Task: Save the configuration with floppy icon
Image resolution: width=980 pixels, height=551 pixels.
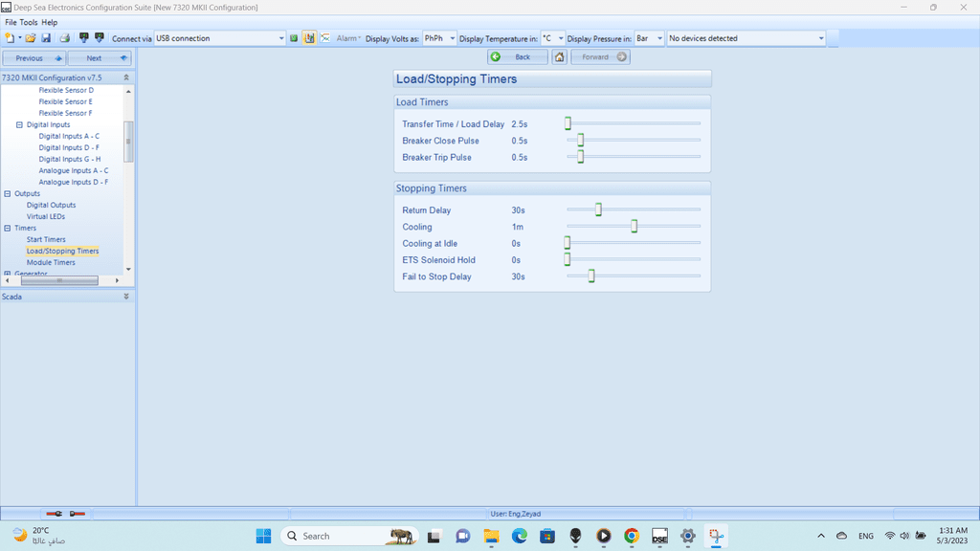Action: (46, 38)
